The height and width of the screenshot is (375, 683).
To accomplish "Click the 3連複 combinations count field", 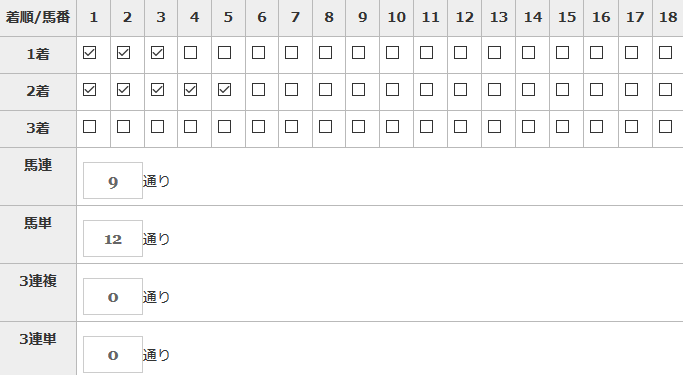I will 113,297.
